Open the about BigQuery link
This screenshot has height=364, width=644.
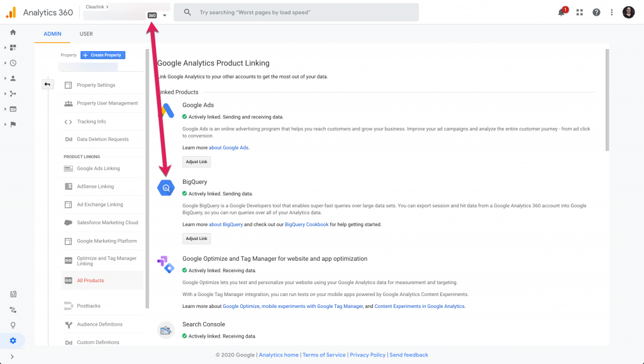coord(226,225)
